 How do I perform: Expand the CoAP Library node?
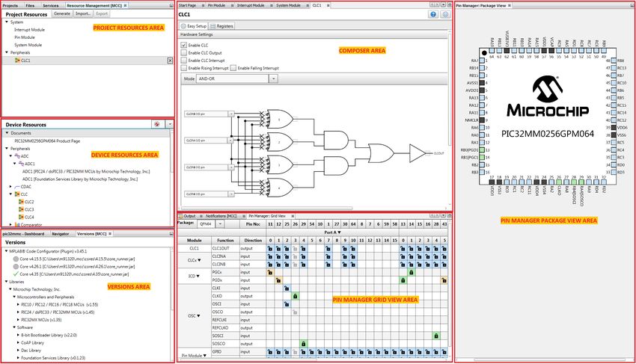18,342
